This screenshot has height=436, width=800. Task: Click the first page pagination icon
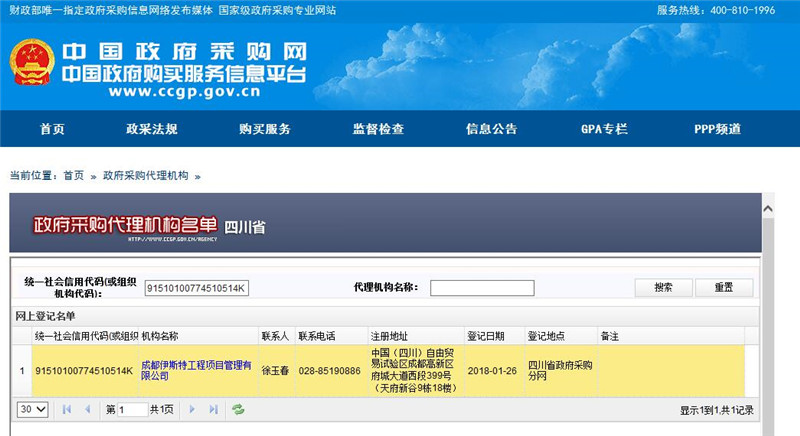click(x=67, y=409)
